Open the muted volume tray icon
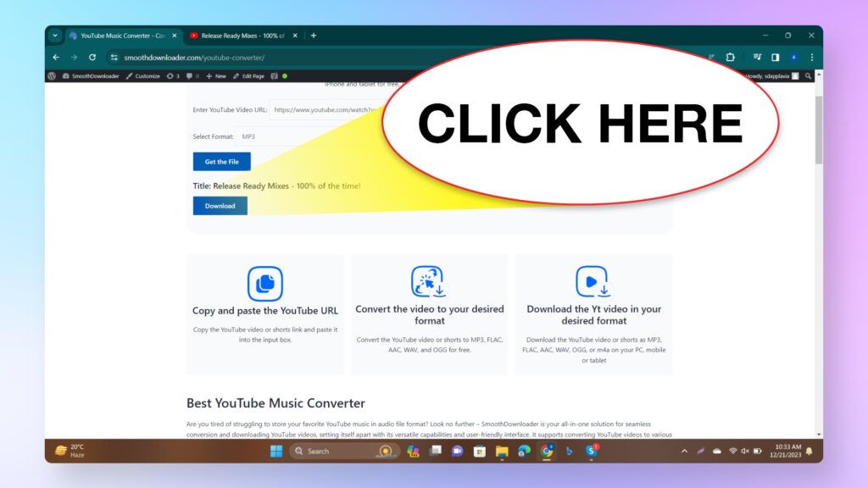Viewport: 868px width, 488px height. click(745, 452)
